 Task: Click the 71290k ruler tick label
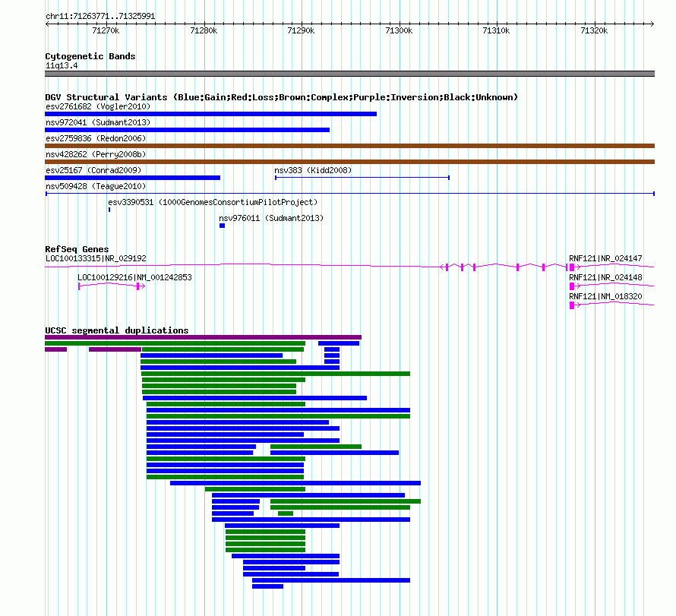pos(302,30)
